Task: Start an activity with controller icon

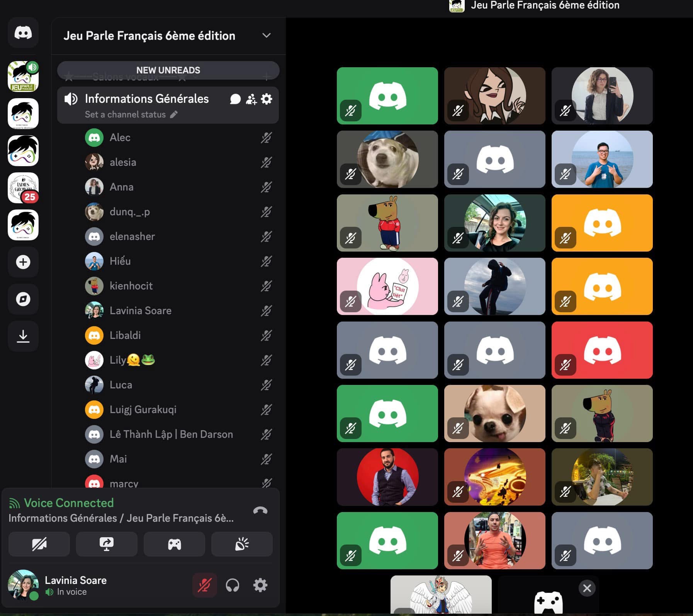Action: [x=174, y=544]
